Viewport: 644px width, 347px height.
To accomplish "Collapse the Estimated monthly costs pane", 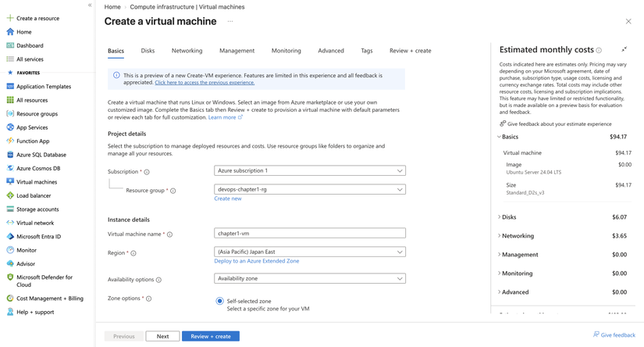I will [x=624, y=49].
